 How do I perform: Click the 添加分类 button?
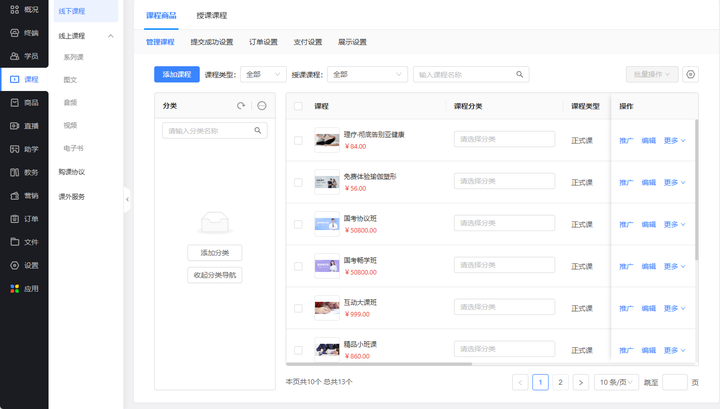tap(214, 253)
